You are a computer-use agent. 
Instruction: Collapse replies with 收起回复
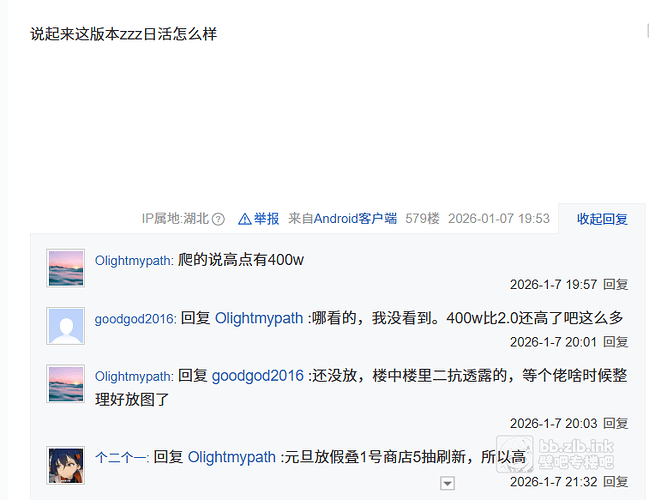(x=602, y=219)
